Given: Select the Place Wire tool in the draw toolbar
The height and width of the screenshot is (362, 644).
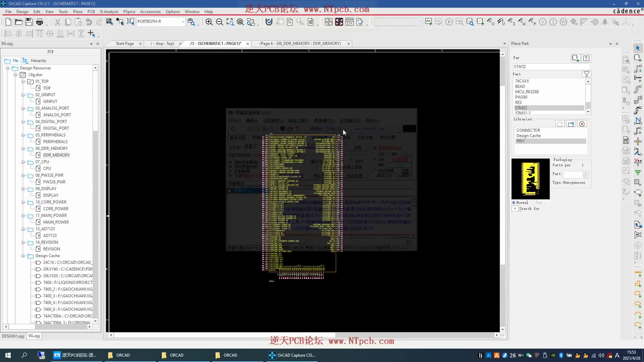Looking at the screenshot, I should pos(638,69).
